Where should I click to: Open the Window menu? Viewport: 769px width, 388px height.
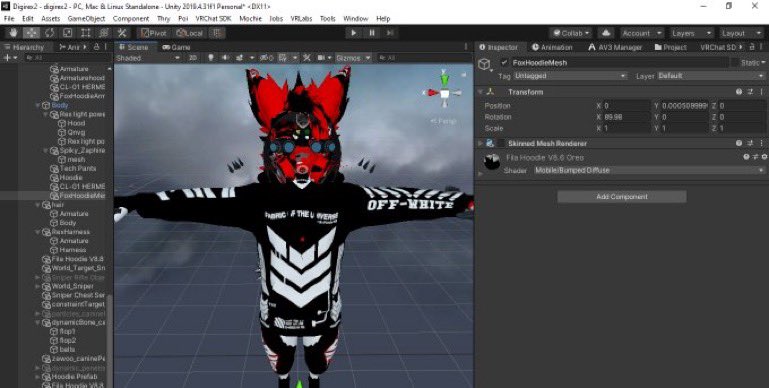click(356, 19)
